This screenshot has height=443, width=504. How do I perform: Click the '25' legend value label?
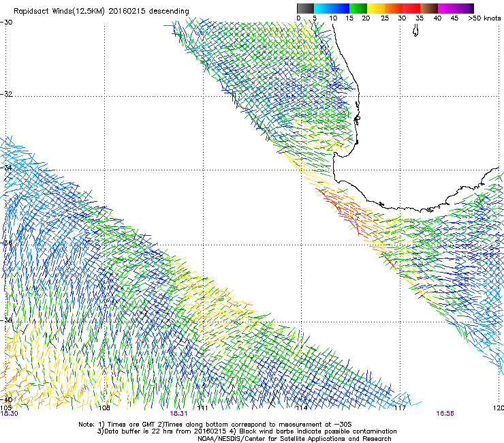pos(385,18)
